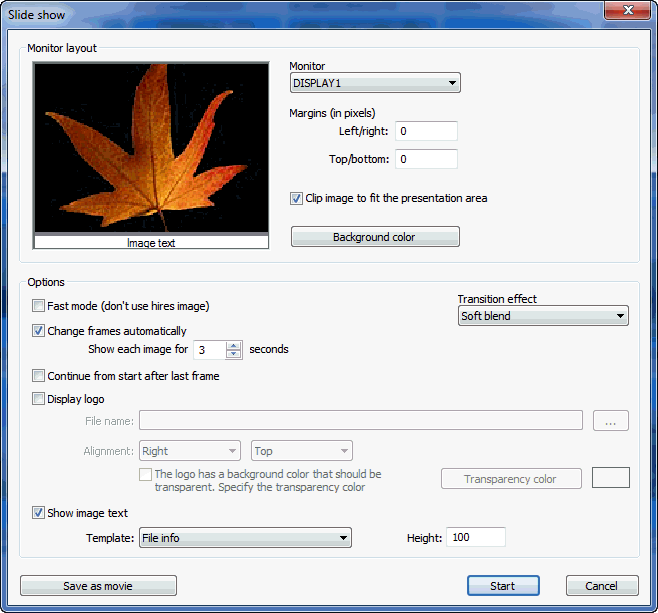The height and width of the screenshot is (613, 658).
Task: Click the Background color button
Action: coord(375,237)
